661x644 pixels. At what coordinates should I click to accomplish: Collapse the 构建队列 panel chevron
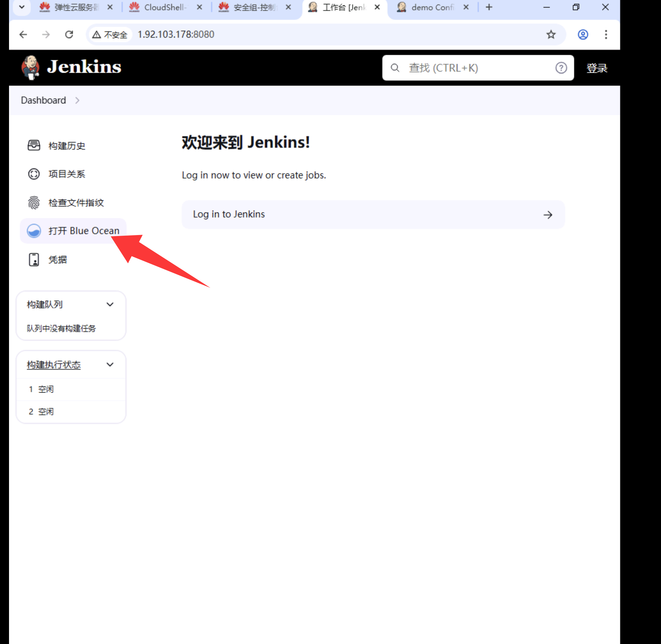[x=110, y=304]
